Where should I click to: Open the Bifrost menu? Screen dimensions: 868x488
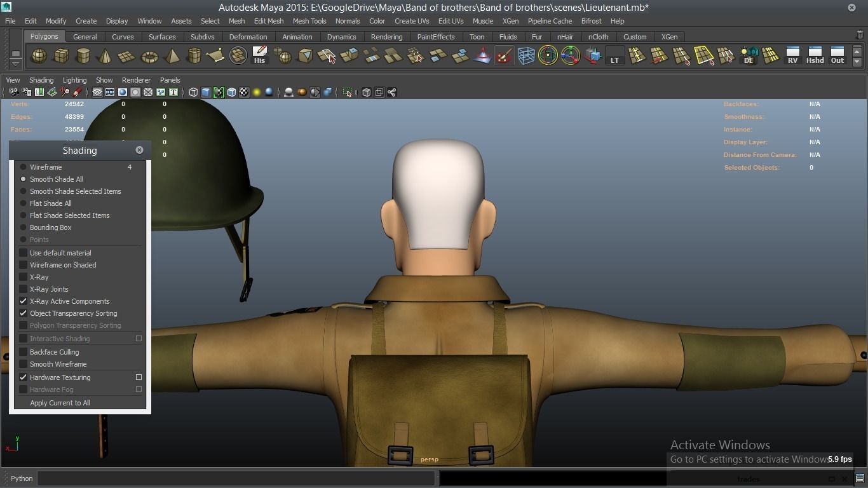point(591,21)
